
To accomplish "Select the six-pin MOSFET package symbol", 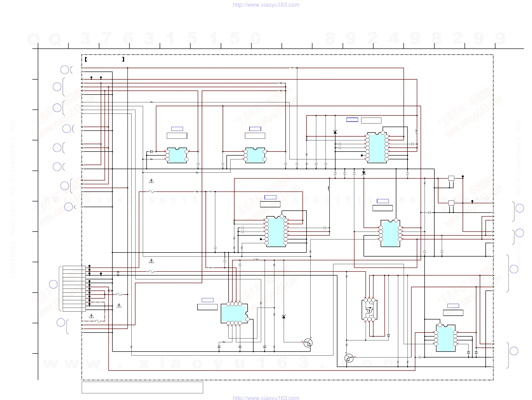I will [x=369, y=310].
